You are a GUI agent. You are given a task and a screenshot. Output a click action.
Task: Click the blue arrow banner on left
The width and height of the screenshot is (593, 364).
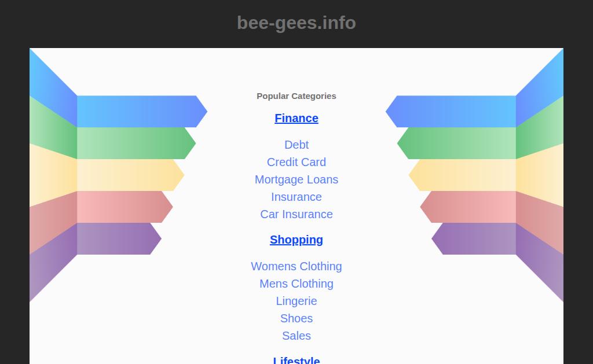point(142,112)
